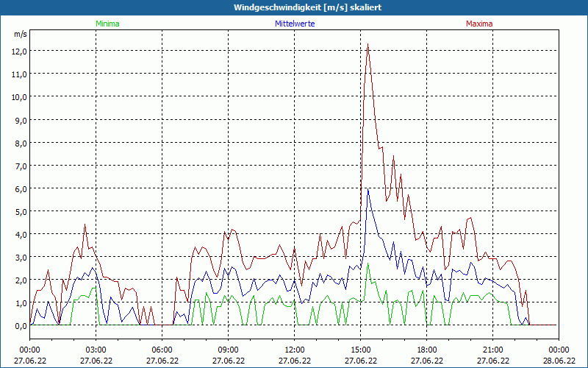588x368 pixels.
Task: Click the 6,0 y-axis label
Action: point(20,188)
